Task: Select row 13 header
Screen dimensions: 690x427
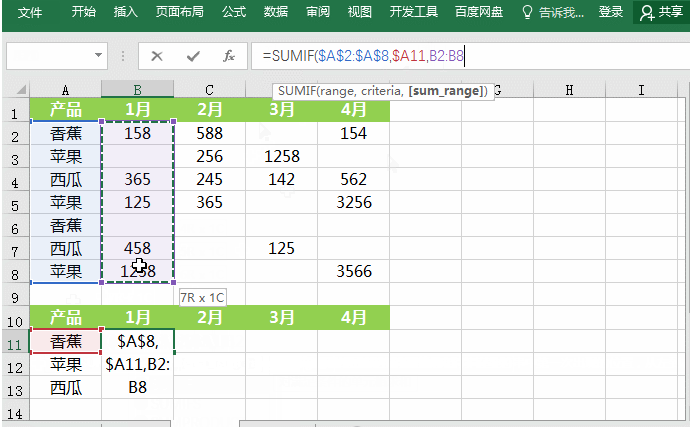Action: tap(15, 387)
